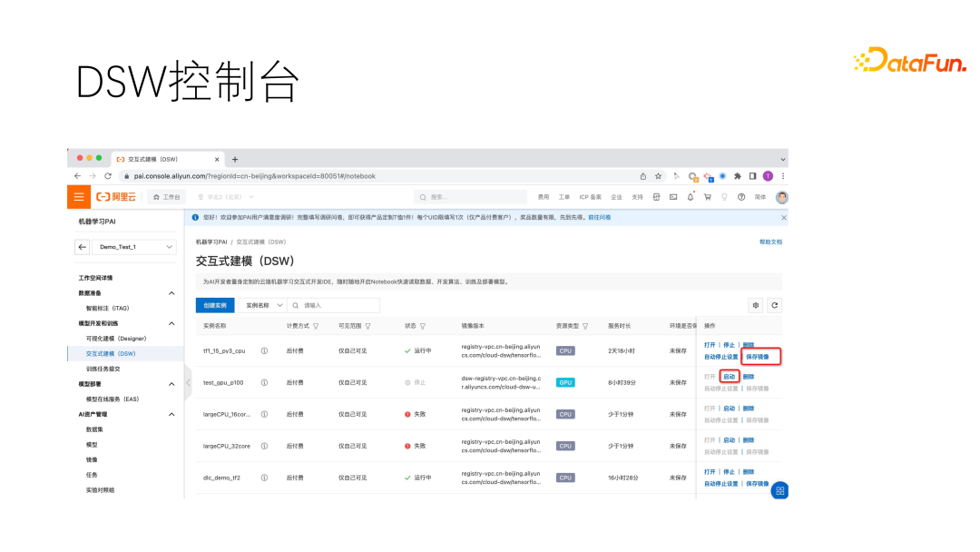
Task: Open 训练任务提交 in the sidebar
Action: (x=103, y=369)
